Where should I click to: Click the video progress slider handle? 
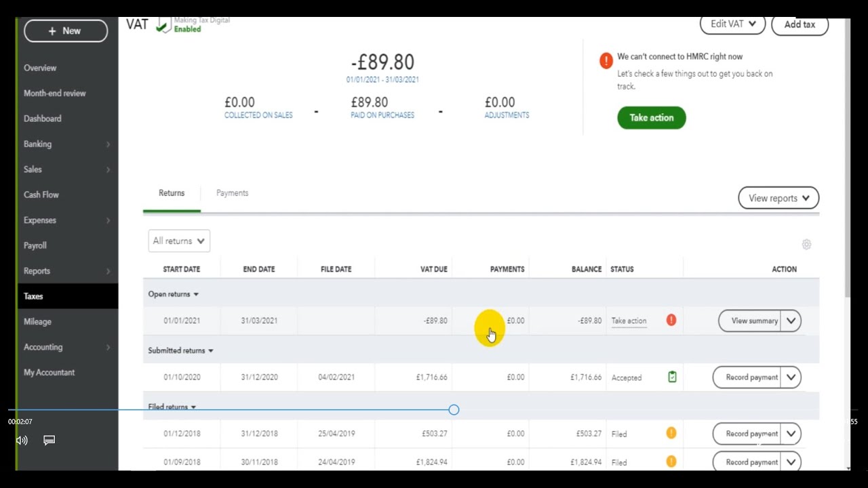tap(454, 409)
